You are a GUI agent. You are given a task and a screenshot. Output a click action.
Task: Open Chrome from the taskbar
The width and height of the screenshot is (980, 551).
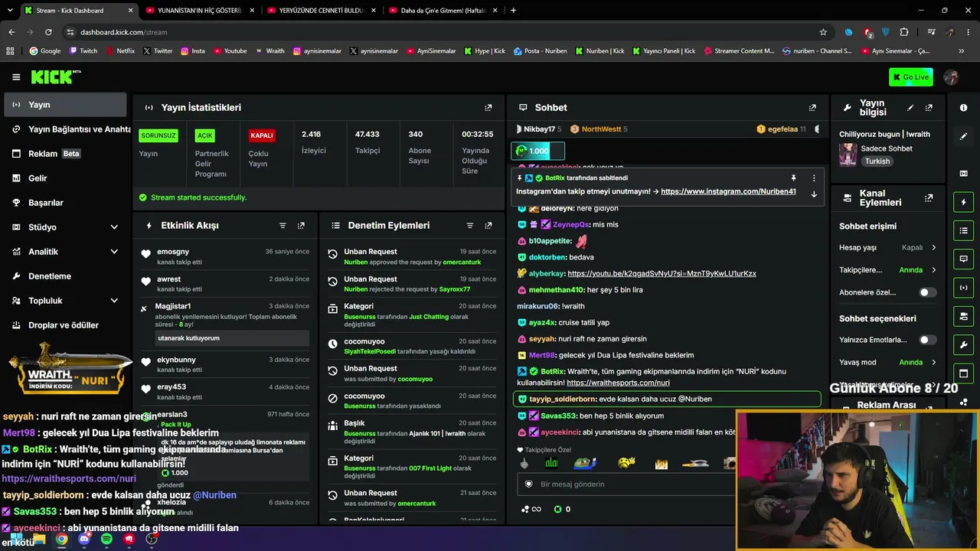tap(61, 540)
